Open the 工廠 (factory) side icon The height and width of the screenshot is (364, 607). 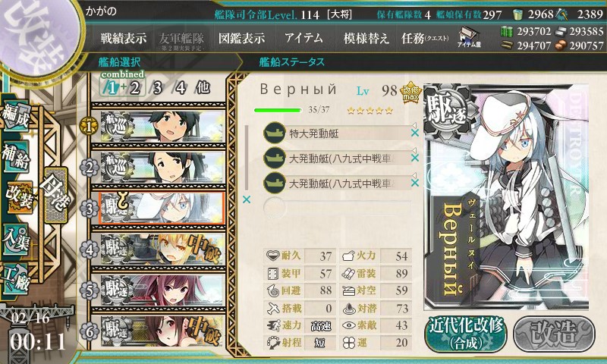click(16, 278)
